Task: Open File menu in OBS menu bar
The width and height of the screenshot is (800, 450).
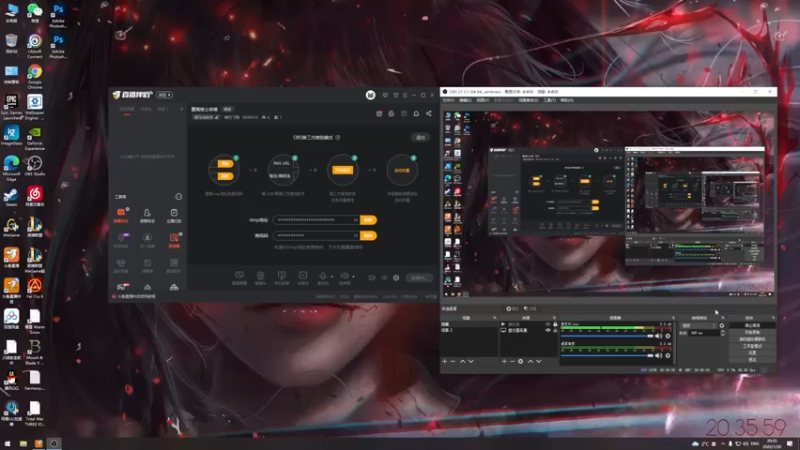Action: (448, 100)
